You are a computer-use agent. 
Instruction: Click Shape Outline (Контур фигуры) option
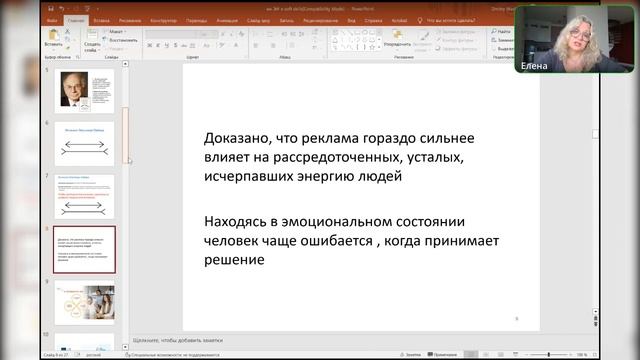(456, 40)
